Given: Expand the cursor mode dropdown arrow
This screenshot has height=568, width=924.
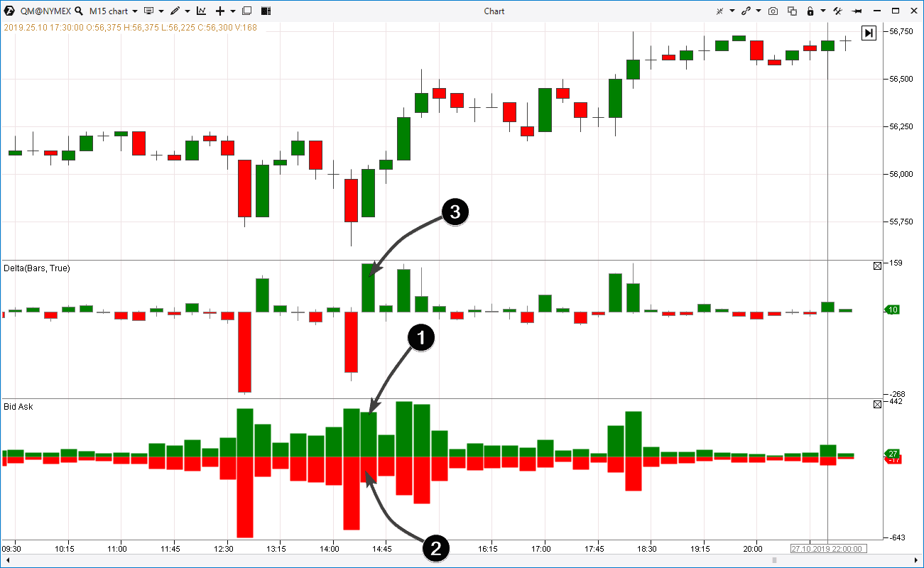Looking at the screenshot, I should coord(233,11).
